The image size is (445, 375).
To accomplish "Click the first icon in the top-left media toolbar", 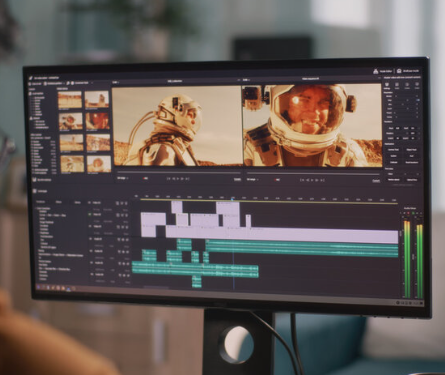I will click(30, 83).
